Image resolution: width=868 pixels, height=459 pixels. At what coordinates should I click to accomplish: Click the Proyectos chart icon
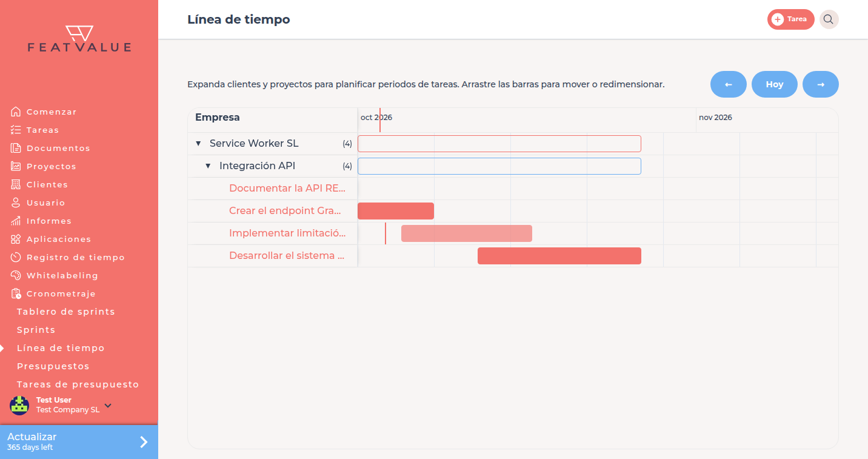pyautogui.click(x=16, y=166)
